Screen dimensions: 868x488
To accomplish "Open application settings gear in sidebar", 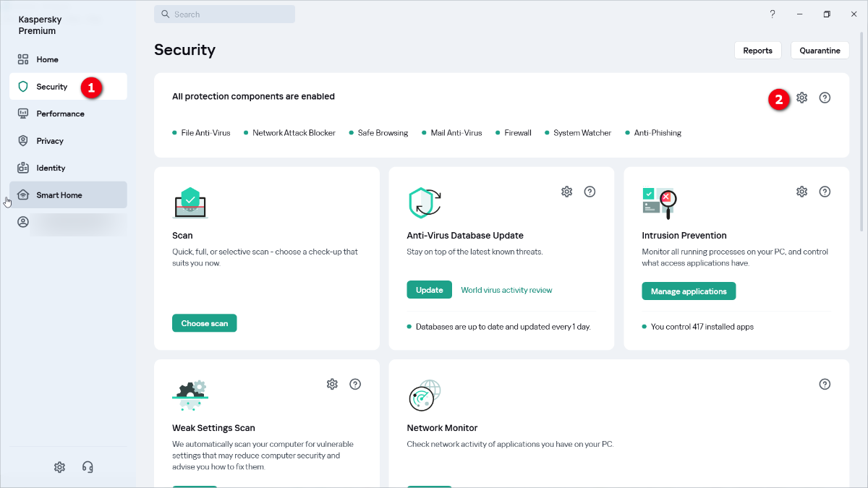I will point(59,467).
